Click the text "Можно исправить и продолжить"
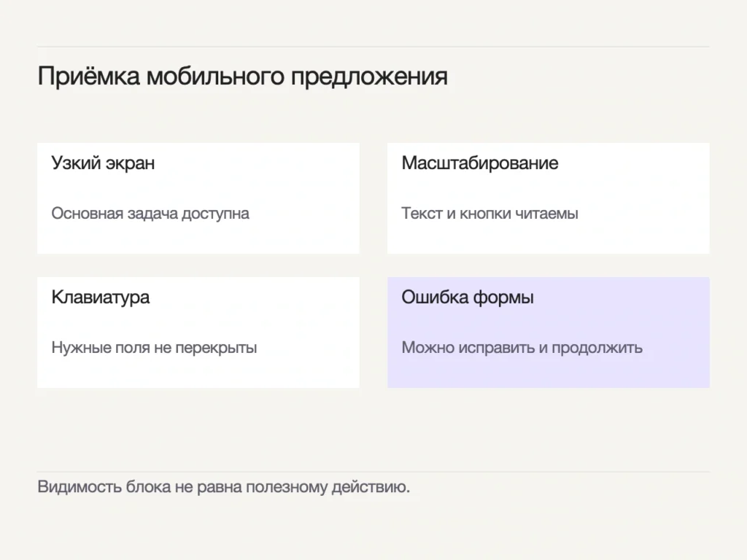Viewport: 747px width, 560px height. [522, 348]
